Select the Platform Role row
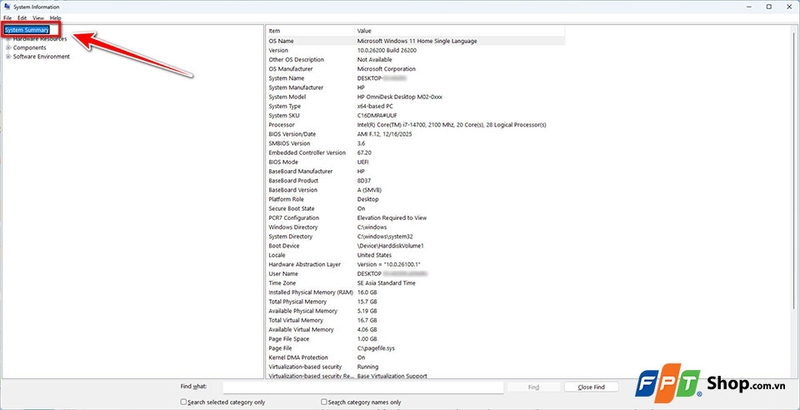This screenshot has width=800, height=410. pyautogui.click(x=415, y=199)
